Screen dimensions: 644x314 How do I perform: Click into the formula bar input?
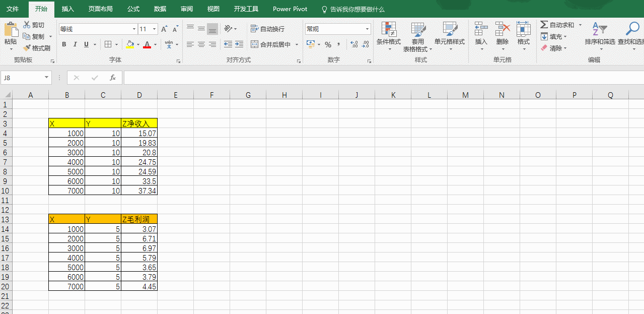tap(384, 78)
